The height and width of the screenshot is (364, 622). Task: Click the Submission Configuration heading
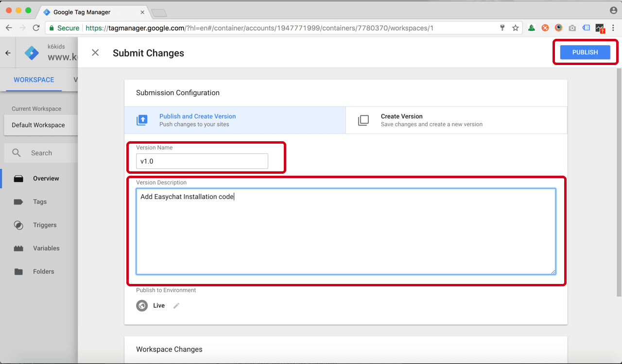tap(178, 93)
